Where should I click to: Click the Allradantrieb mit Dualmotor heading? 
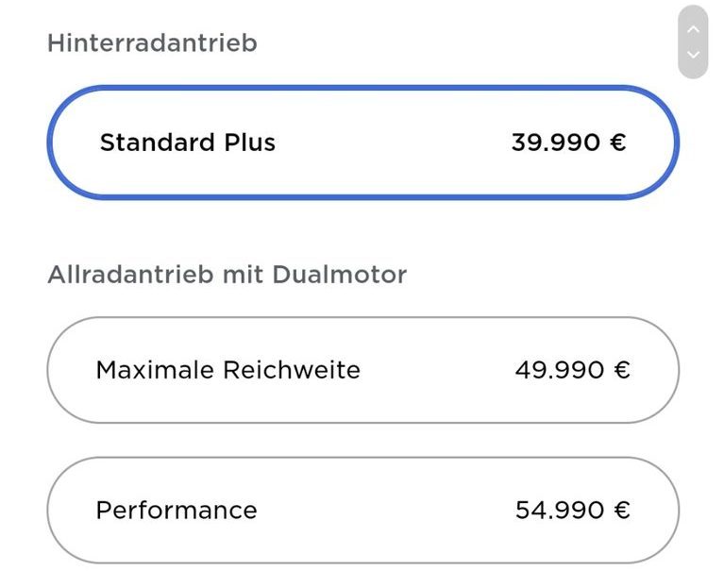click(227, 275)
